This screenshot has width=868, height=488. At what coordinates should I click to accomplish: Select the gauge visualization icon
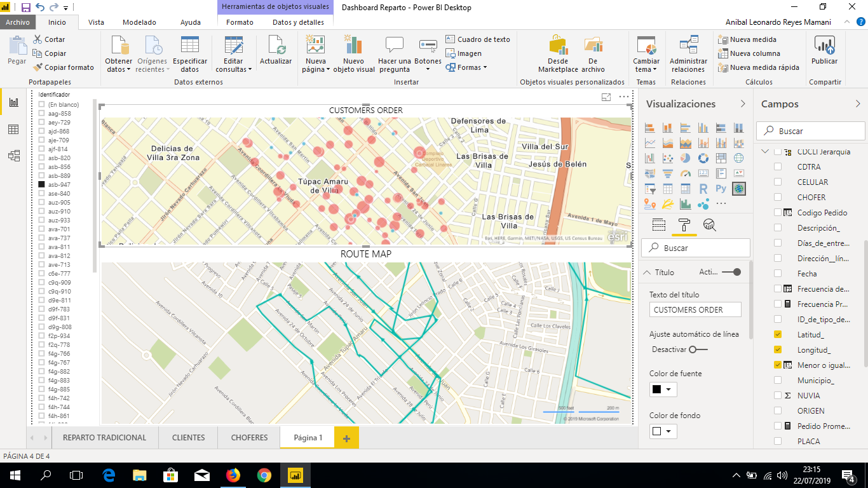(685, 173)
